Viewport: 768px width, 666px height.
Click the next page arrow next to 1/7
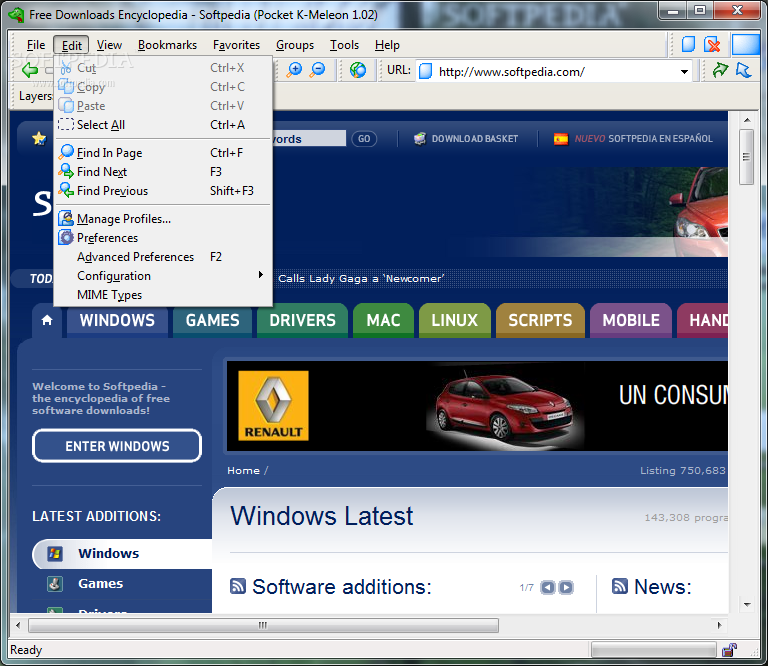[566, 587]
